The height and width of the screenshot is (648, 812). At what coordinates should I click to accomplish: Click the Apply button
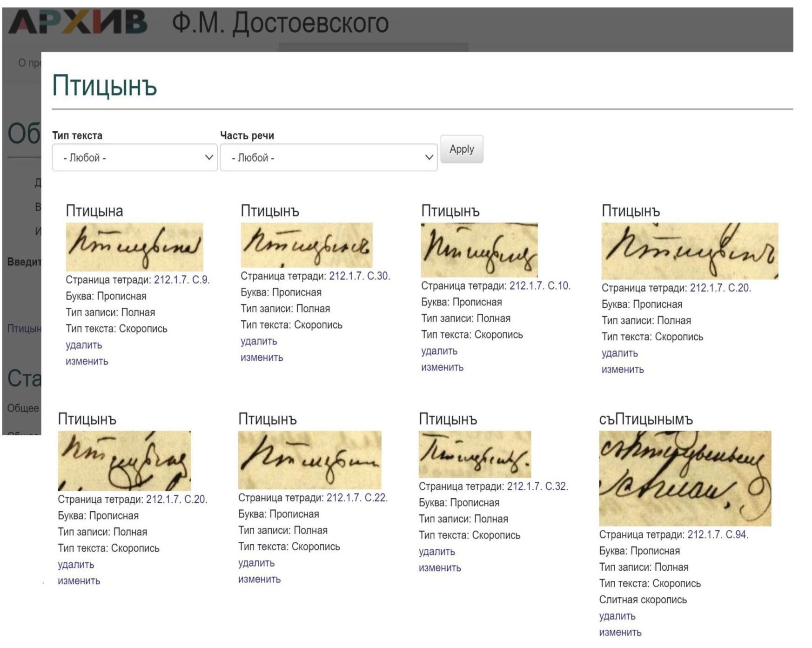[462, 149]
